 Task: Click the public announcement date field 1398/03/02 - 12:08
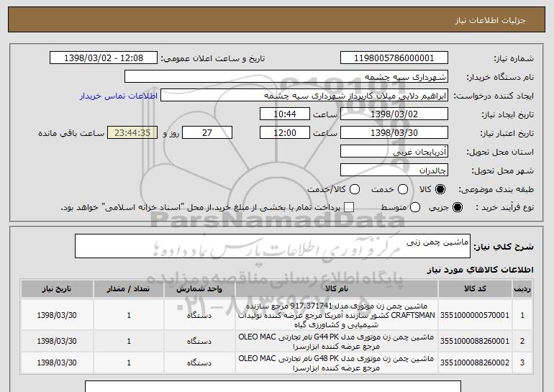104,58
